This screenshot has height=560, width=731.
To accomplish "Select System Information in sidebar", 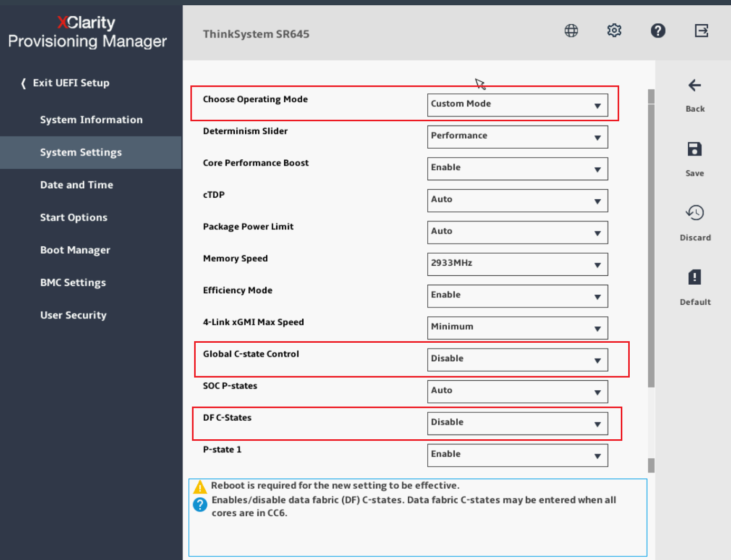I will 91,120.
